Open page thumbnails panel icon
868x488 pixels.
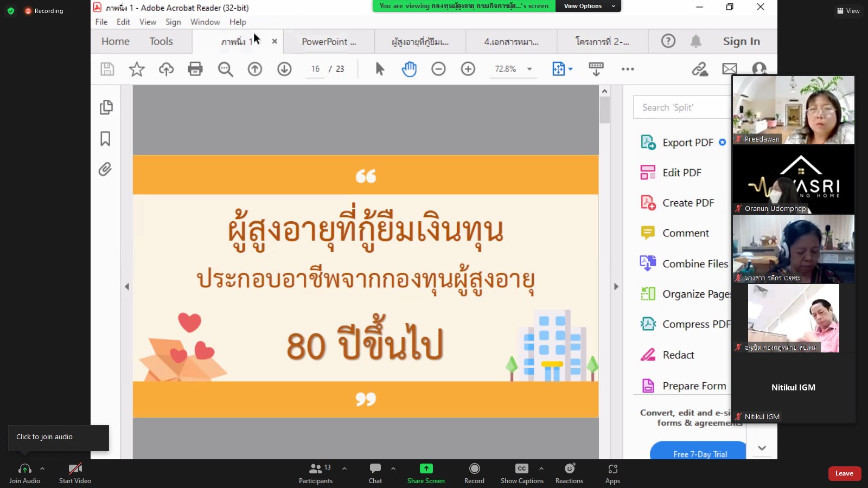coord(106,107)
